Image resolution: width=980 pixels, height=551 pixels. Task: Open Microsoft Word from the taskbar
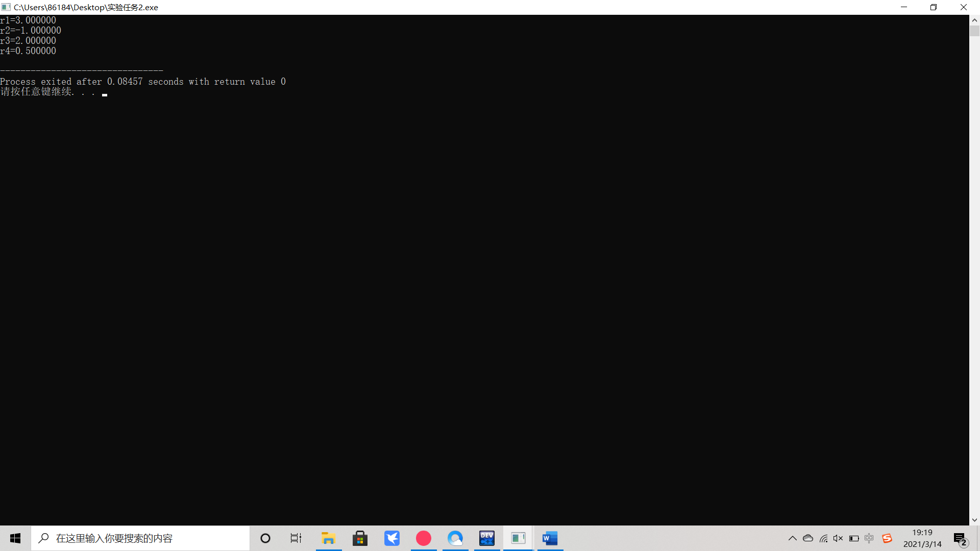tap(550, 538)
